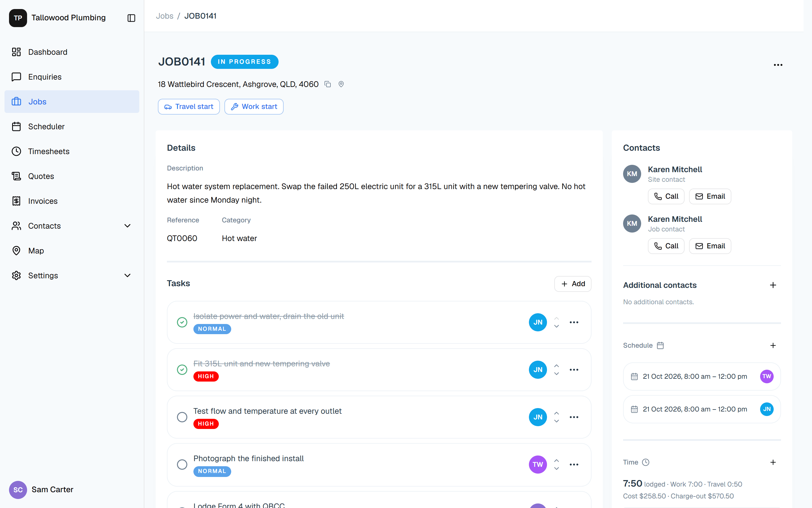This screenshot has height=508, width=812.
Task: Add an additional contact plus icon
Action: [773, 285]
